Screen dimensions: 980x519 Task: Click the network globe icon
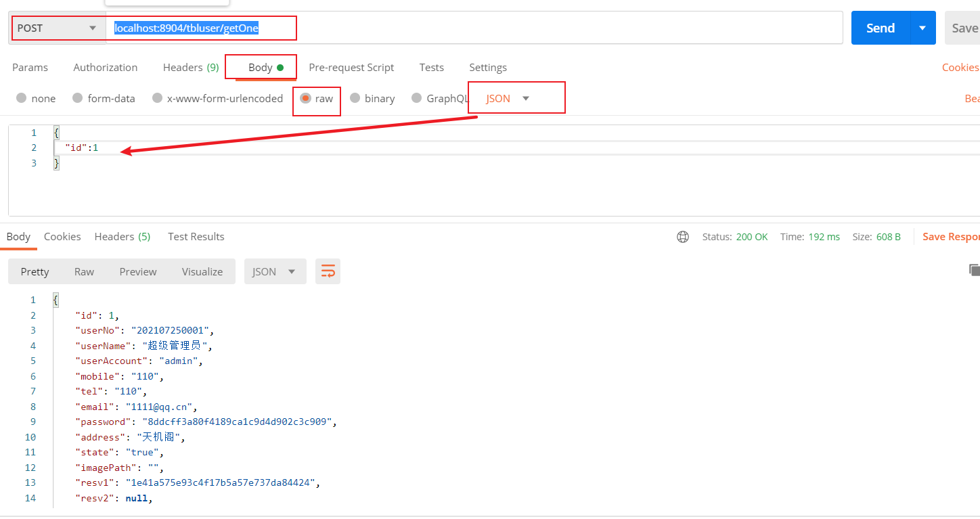683,237
